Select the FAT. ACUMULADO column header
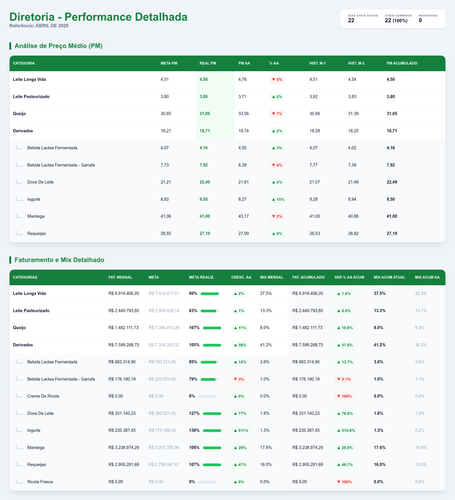 308,277
